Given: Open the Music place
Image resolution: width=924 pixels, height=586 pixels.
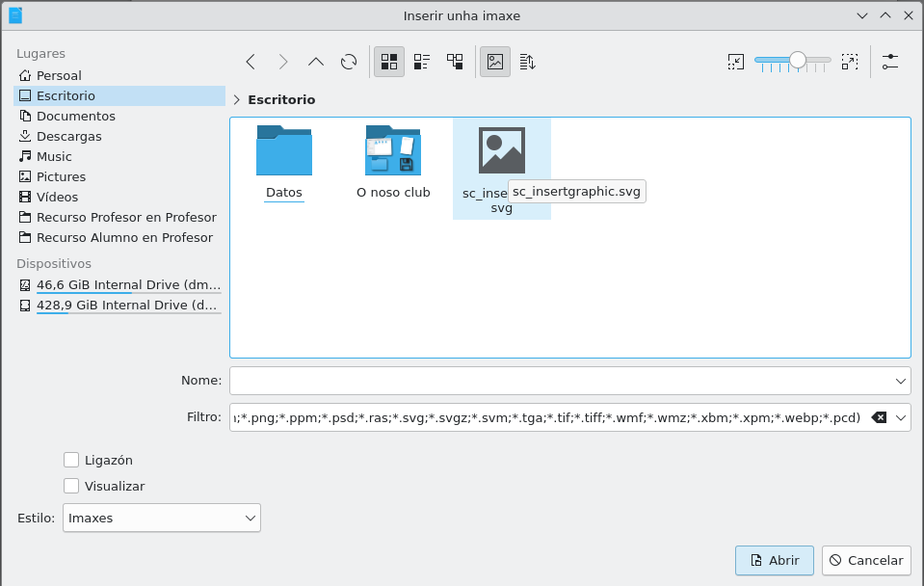Looking at the screenshot, I should coord(119,156).
